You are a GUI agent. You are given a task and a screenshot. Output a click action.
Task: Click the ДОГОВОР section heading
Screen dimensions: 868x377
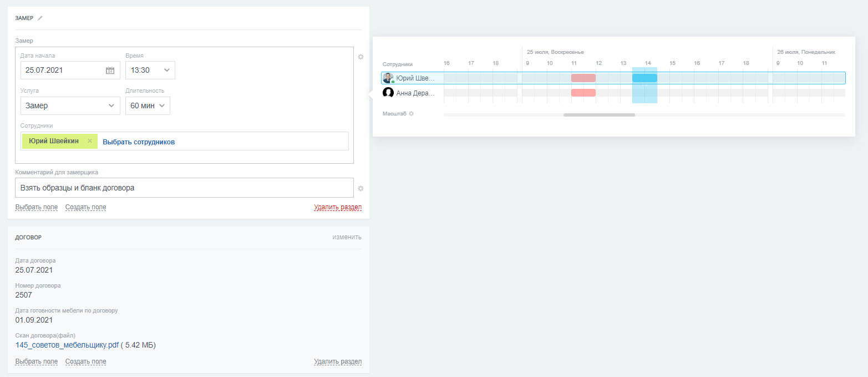click(28, 237)
